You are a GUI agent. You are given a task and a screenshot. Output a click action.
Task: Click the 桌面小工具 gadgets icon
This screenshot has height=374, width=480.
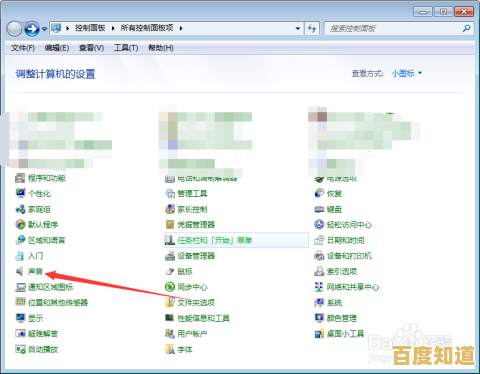click(x=319, y=333)
